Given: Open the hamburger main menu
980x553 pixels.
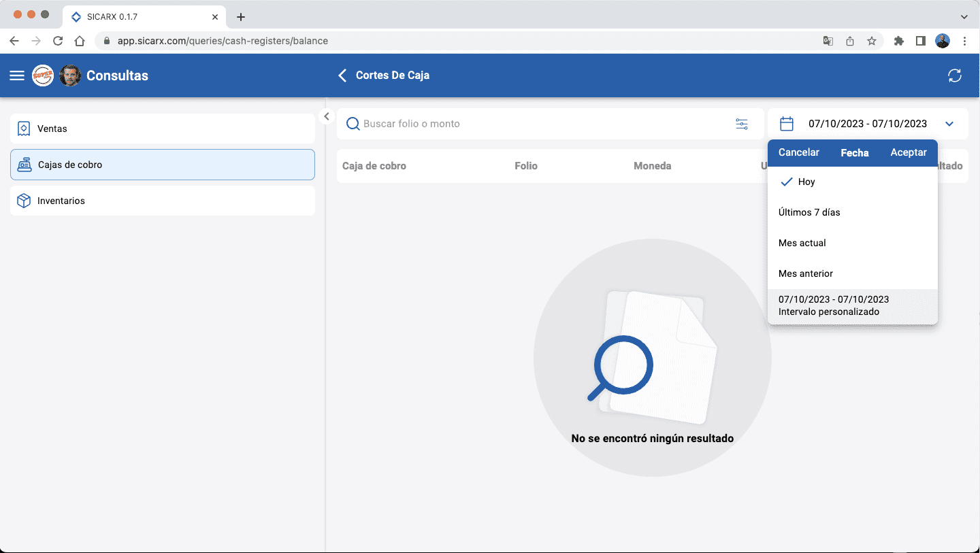Looking at the screenshot, I should coord(17,76).
